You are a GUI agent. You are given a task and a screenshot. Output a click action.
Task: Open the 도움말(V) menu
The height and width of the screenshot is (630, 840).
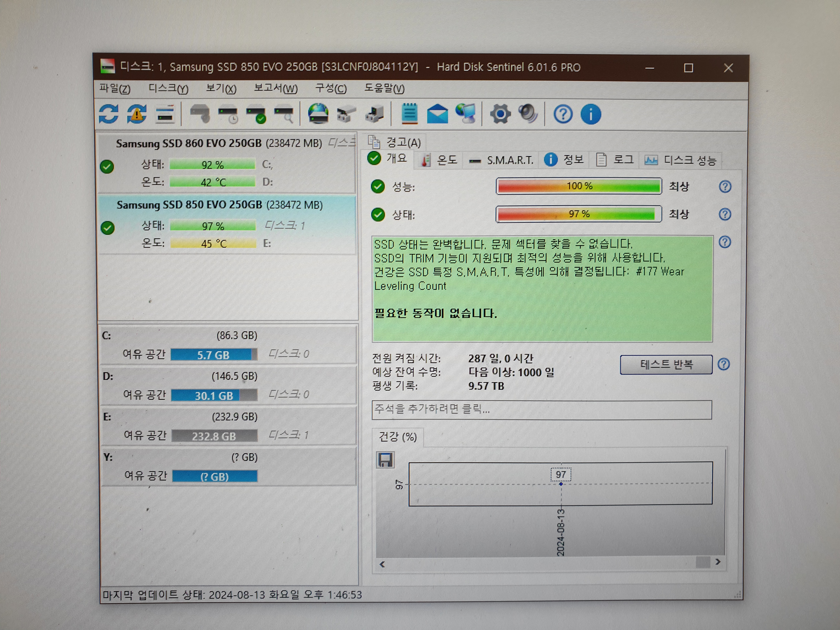click(x=384, y=89)
